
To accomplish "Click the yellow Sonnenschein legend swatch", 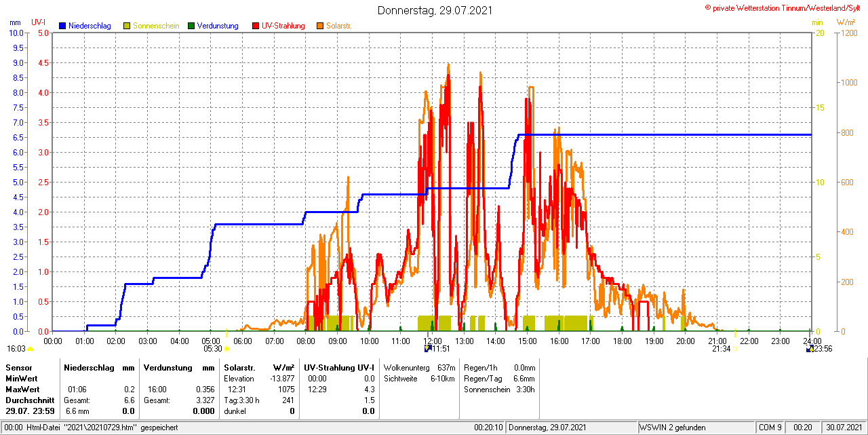I will point(127,26).
